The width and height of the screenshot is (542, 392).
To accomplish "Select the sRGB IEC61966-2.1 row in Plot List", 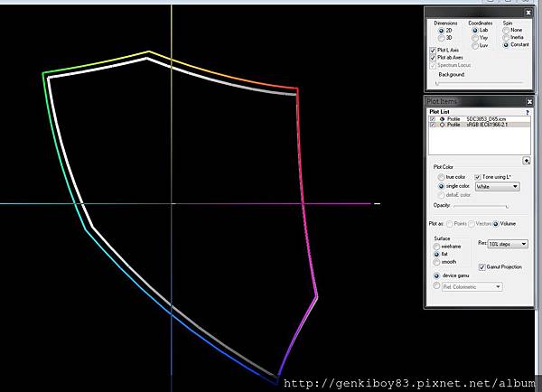I will tap(480, 125).
